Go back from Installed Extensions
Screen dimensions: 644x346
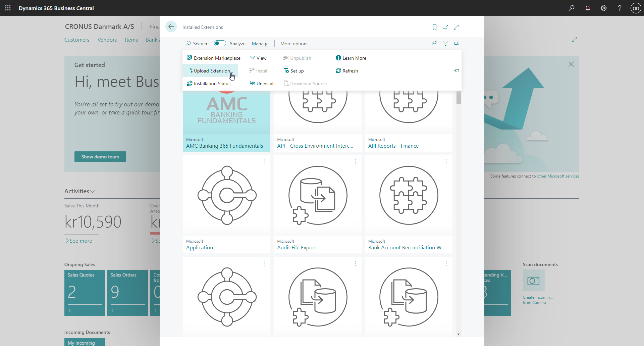click(x=171, y=27)
